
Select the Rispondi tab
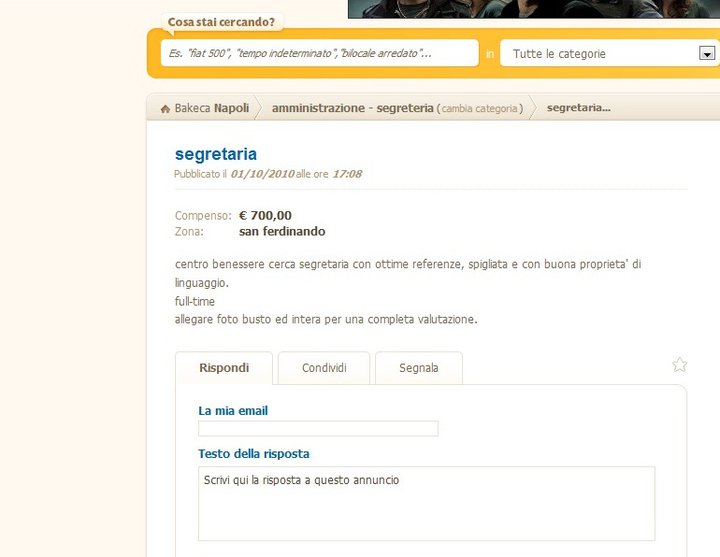point(224,368)
